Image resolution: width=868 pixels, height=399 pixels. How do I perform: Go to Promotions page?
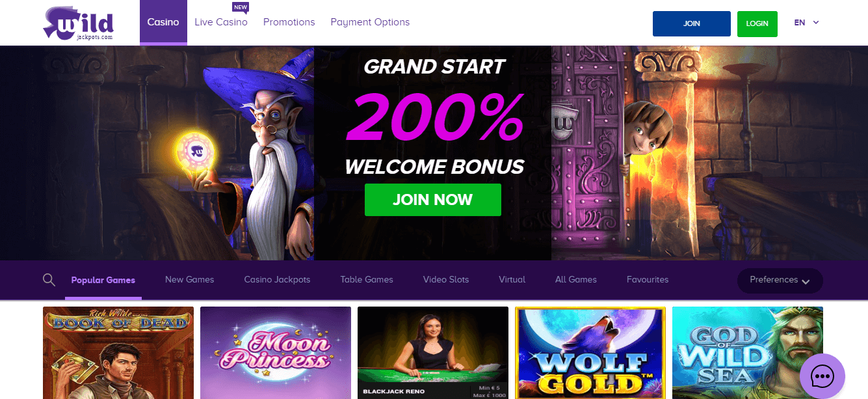tap(289, 22)
